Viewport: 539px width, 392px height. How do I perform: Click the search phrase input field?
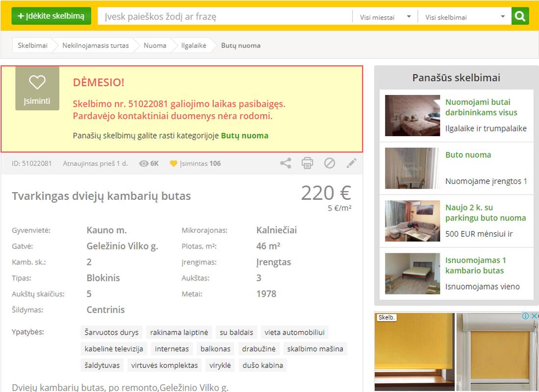point(226,17)
